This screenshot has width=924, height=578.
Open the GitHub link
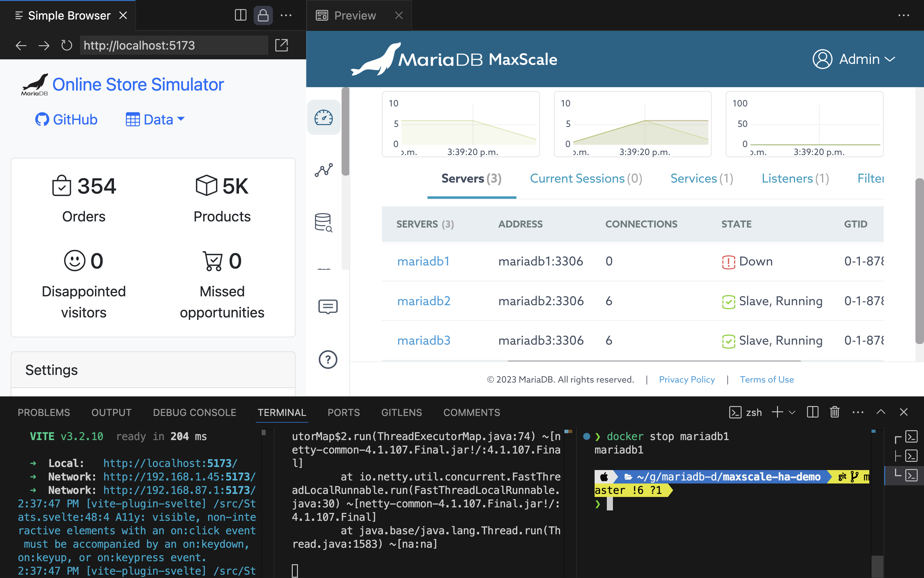[66, 120]
